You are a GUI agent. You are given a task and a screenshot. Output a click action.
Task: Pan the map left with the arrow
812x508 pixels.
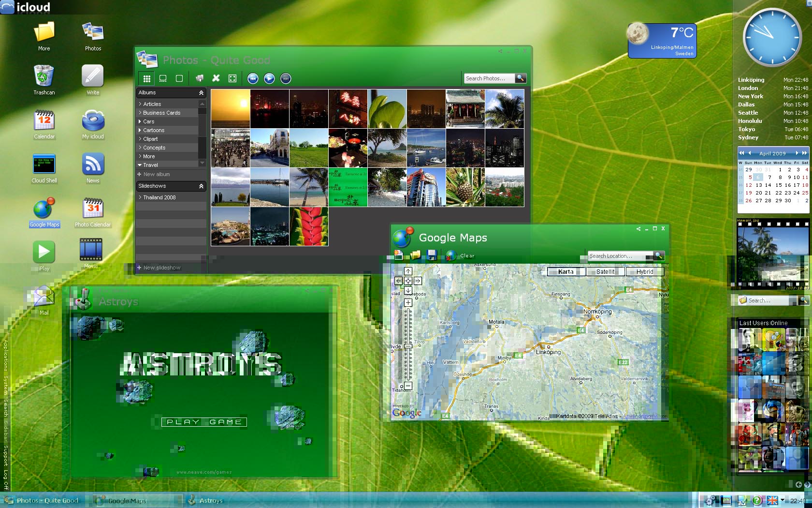tap(399, 281)
